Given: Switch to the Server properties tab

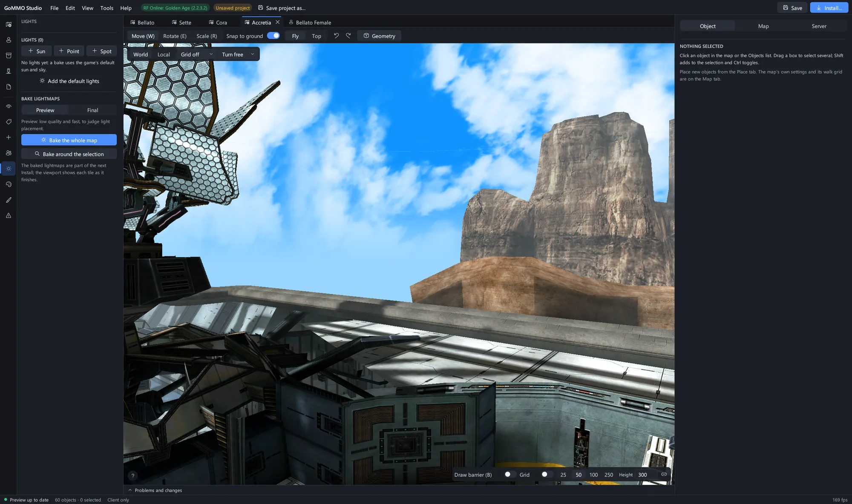Looking at the screenshot, I should (819, 26).
